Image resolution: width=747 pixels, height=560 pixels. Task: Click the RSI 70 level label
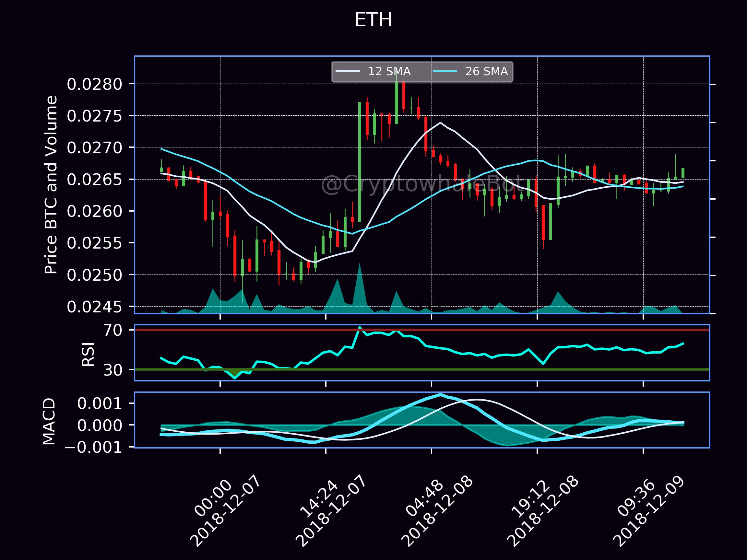click(113, 330)
